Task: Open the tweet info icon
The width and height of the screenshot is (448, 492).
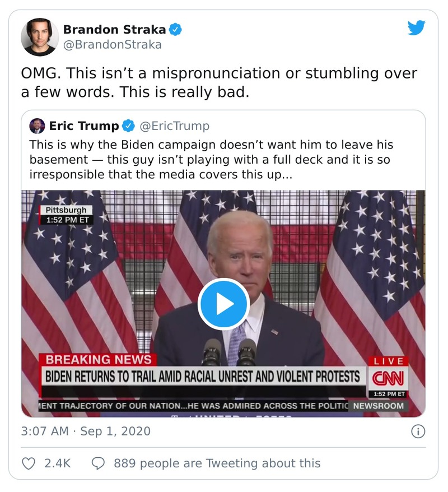Action: click(418, 431)
